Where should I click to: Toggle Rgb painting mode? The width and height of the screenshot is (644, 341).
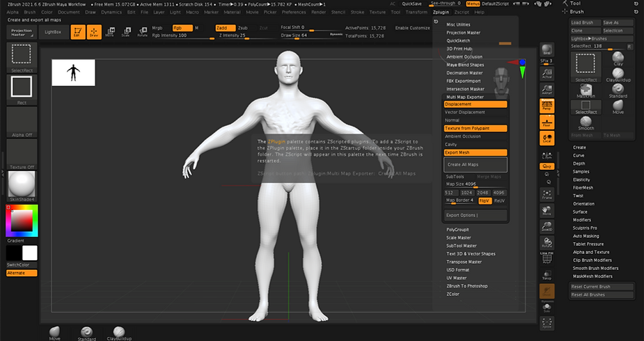pyautogui.click(x=182, y=28)
